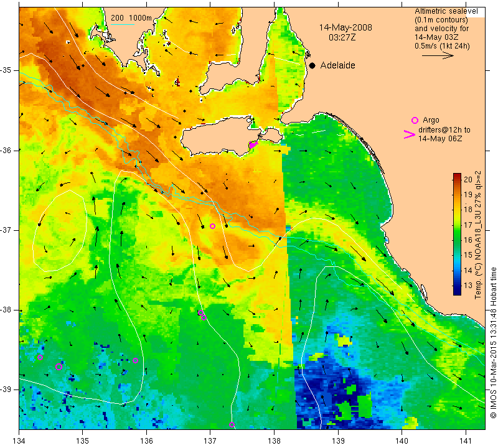Click the green 16°C section of colorbar
This screenshot has height=448, width=498.
tap(457, 240)
